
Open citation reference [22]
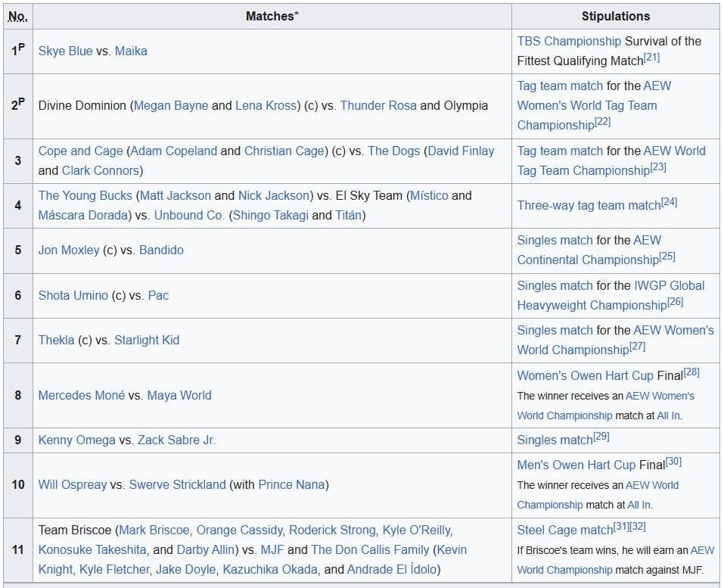tap(602, 122)
